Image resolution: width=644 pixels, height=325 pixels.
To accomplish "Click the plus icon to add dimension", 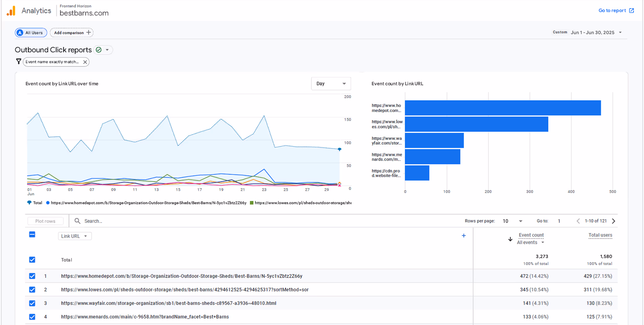I will click(463, 236).
